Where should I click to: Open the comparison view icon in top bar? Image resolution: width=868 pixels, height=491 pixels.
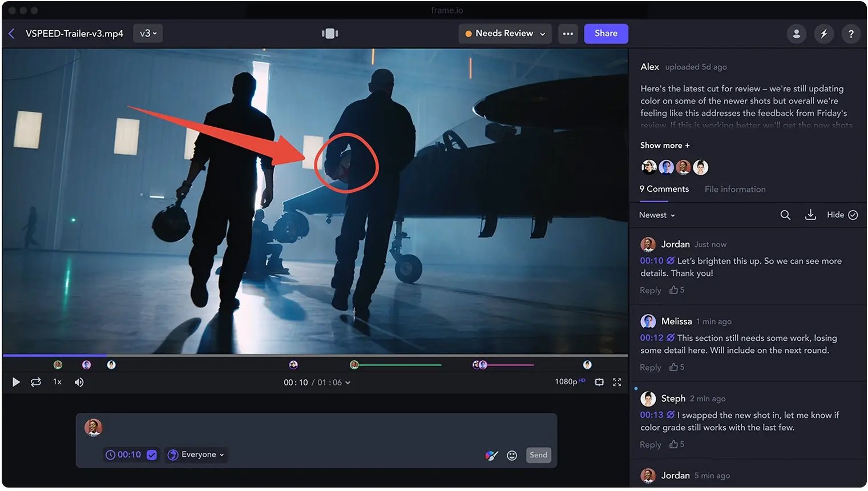pos(330,33)
